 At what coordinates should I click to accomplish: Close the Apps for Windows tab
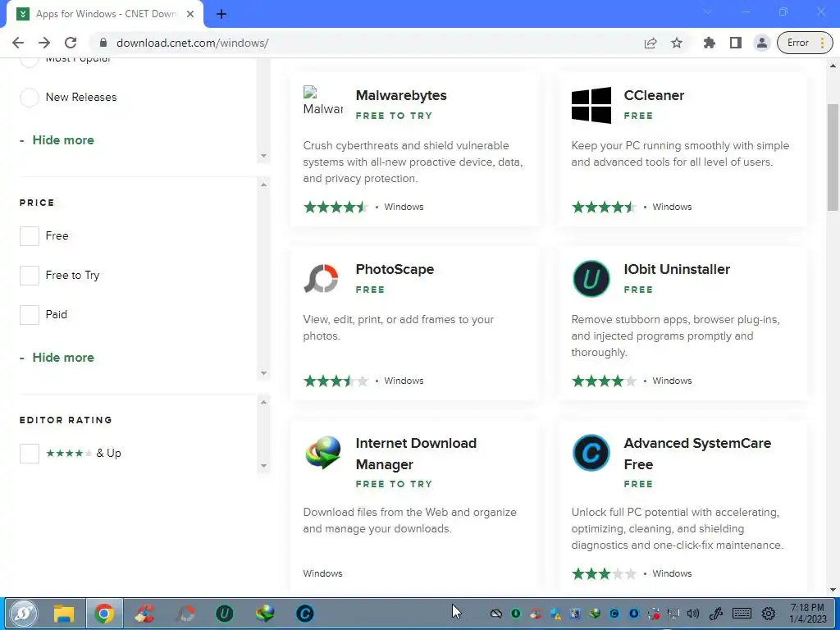(x=190, y=15)
